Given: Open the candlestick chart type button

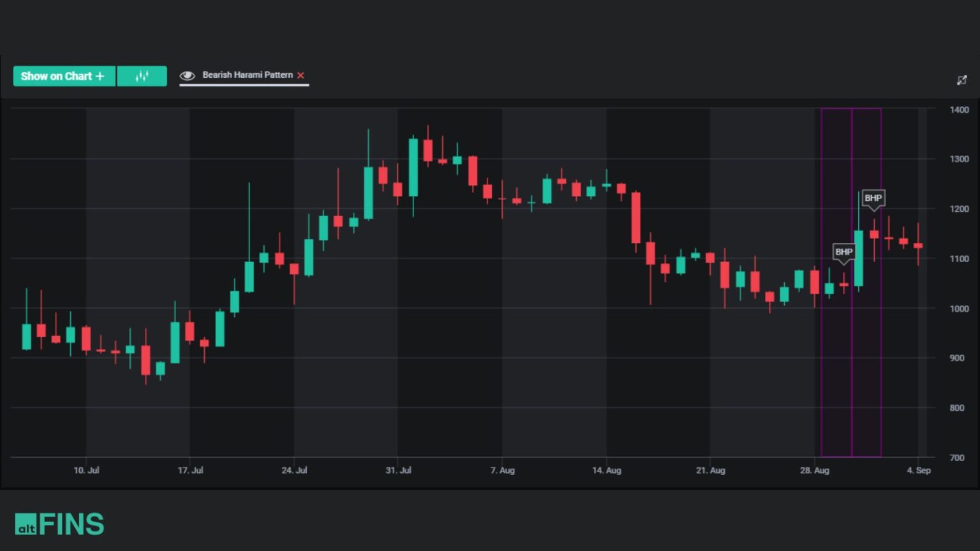Looking at the screenshot, I should 142,76.
